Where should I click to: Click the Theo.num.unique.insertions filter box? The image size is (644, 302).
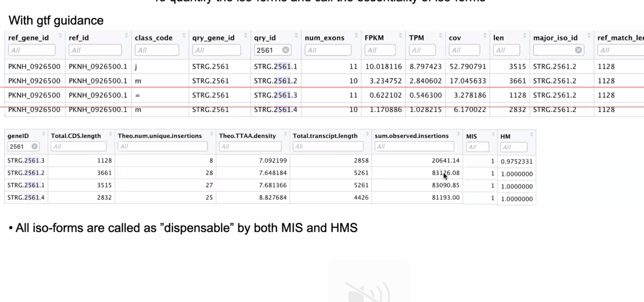coord(163,146)
